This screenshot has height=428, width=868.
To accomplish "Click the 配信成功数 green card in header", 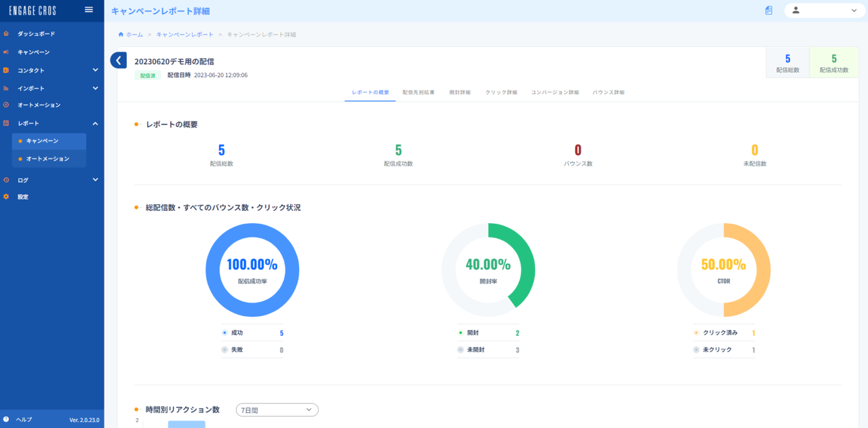I will (x=834, y=62).
